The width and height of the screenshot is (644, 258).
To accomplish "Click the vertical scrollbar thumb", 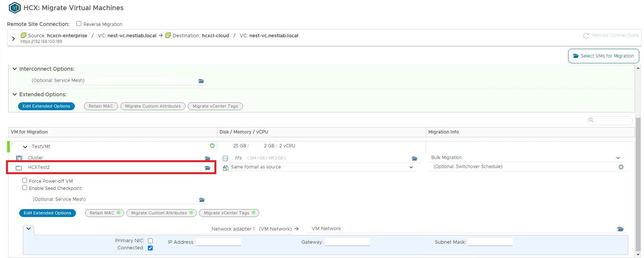I will 638,184.
